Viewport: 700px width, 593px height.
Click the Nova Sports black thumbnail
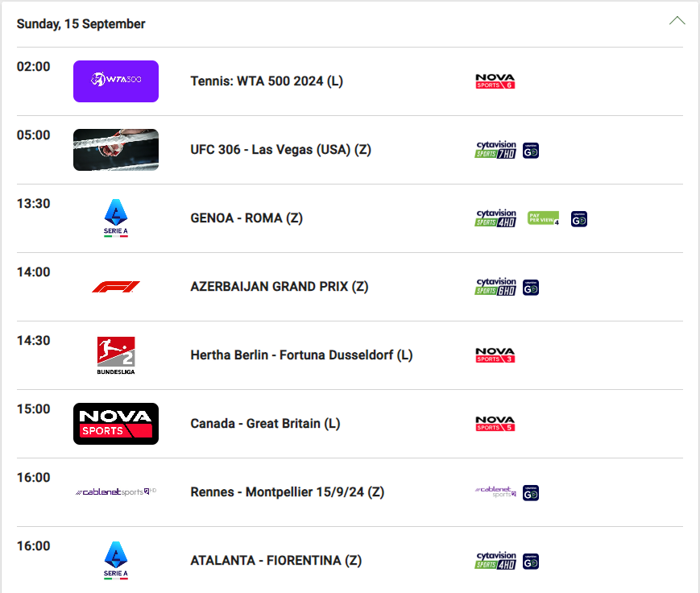point(116,424)
